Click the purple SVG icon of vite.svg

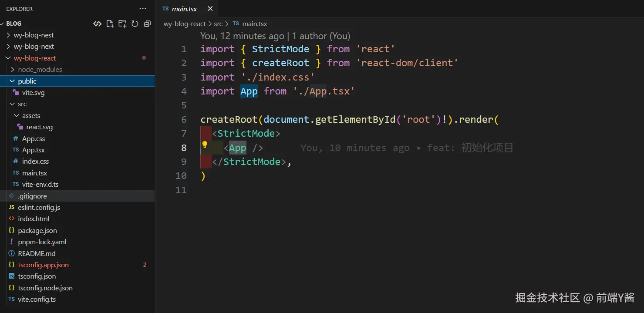[16, 93]
